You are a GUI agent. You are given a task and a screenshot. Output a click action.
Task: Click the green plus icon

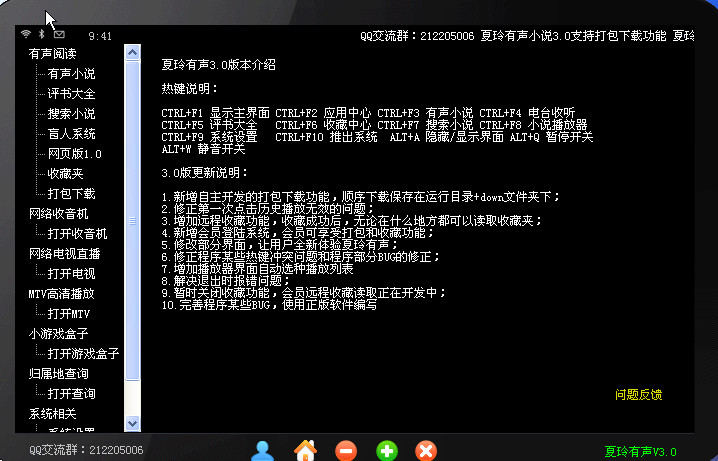coord(387,451)
